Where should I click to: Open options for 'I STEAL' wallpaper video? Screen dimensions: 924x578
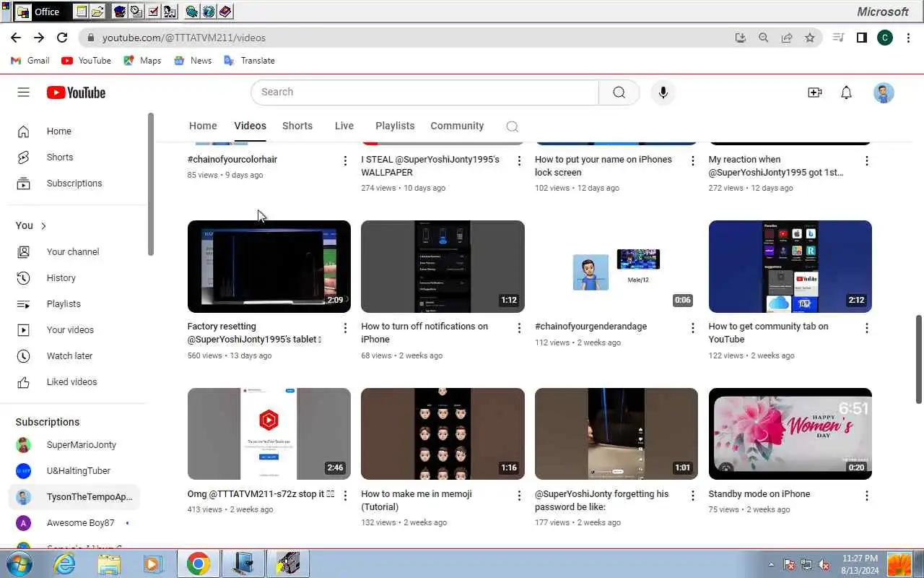click(x=519, y=161)
